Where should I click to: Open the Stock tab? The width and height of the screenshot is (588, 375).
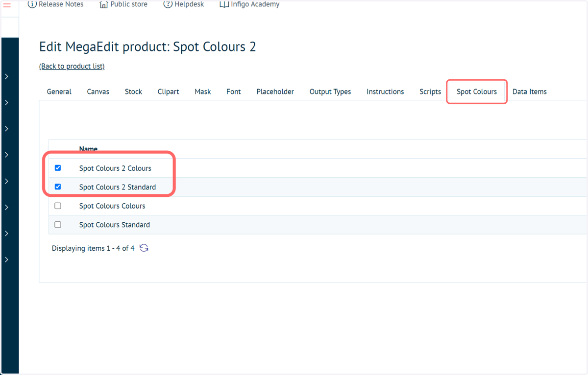pyautogui.click(x=133, y=92)
